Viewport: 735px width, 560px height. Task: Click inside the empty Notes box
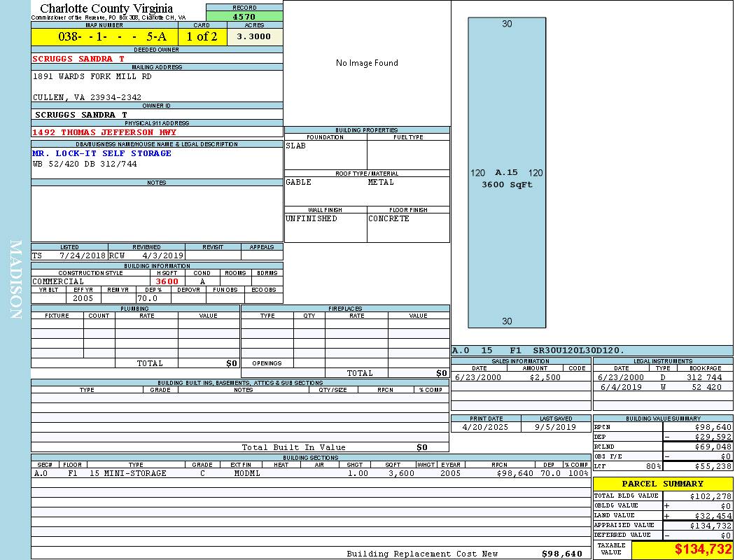[157, 213]
